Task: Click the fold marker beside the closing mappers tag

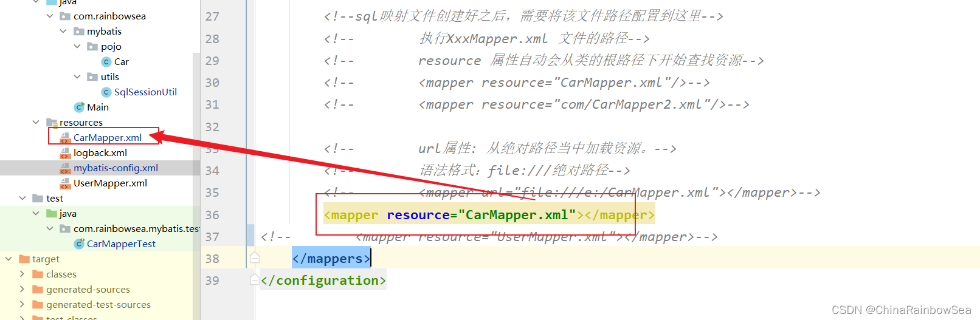Action: point(255,258)
